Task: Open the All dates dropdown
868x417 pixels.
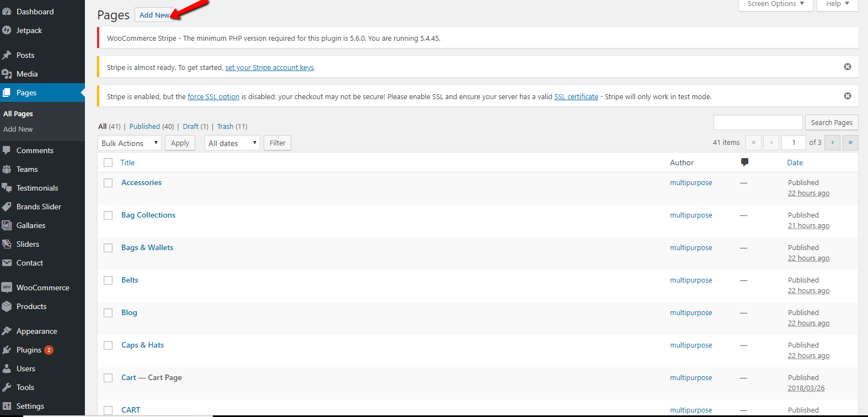Action: point(232,143)
